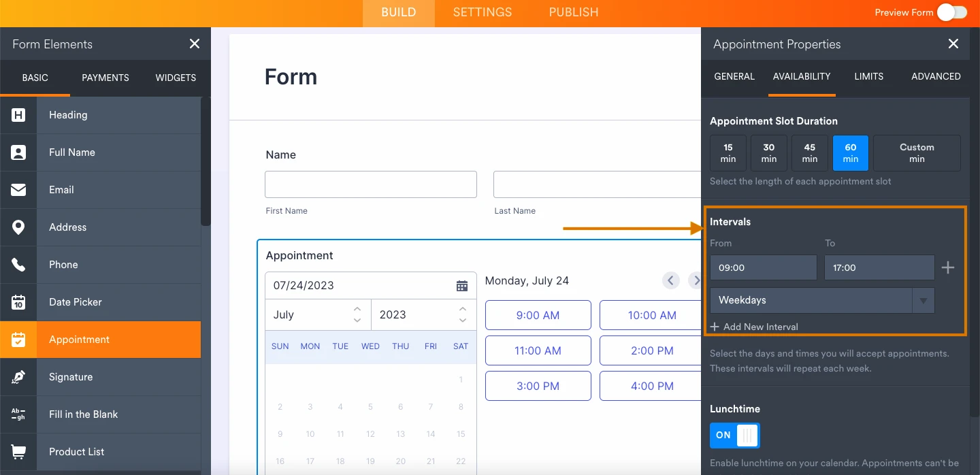The height and width of the screenshot is (475, 980).
Task: Click the Address location pin icon
Action: [18, 227]
